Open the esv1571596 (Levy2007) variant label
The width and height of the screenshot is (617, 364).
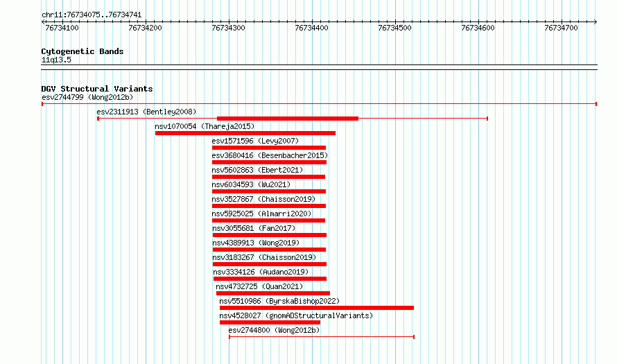[255, 141]
